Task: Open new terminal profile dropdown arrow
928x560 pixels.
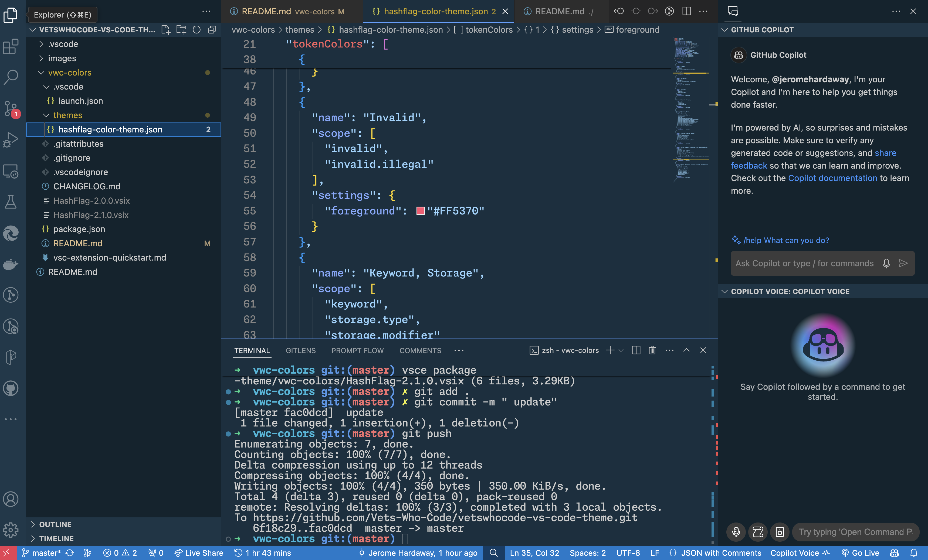Action: 621,350
